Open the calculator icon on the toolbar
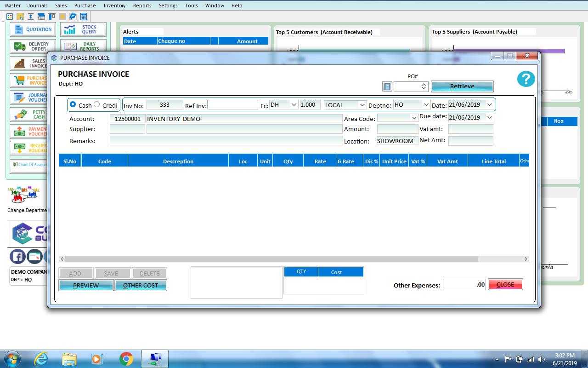 84,17
